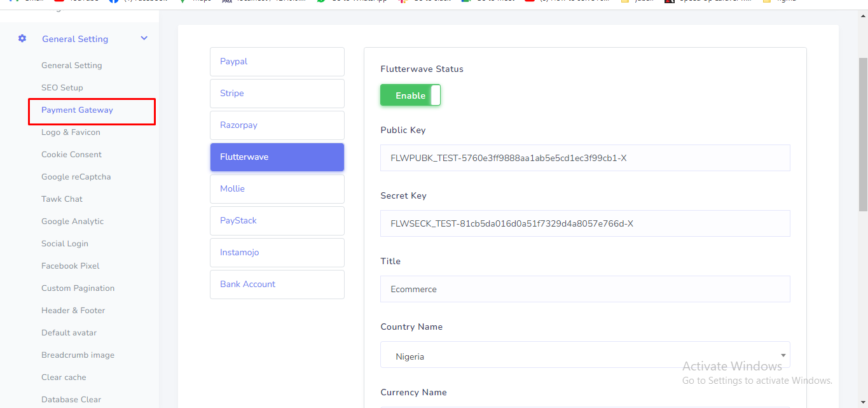This screenshot has height=408, width=868.
Task: Open SEO Setup in the sidebar
Action: click(62, 88)
